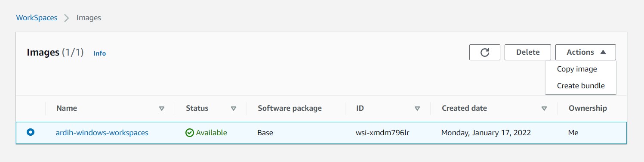This screenshot has width=644, height=162.
Task: Choose Create bundle from Actions menu
Action: tap(581, 86)
